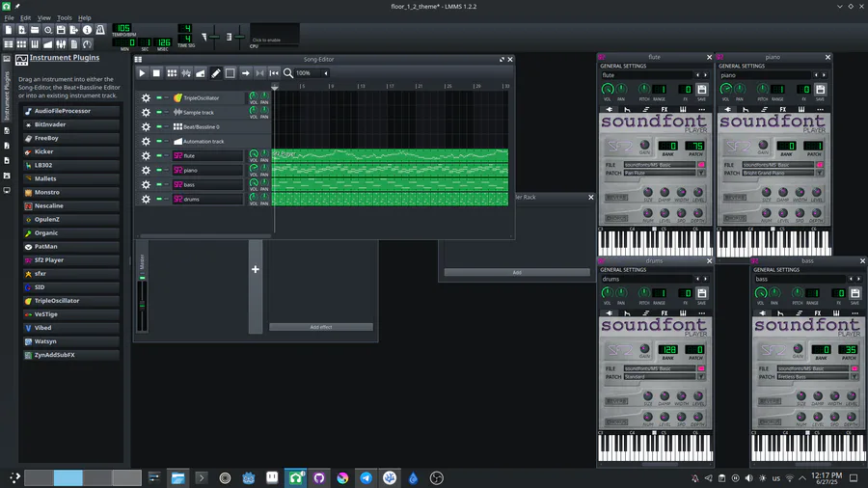Mute the flute track using green LED
Screen dimensions: 868x488
point(159,156)
